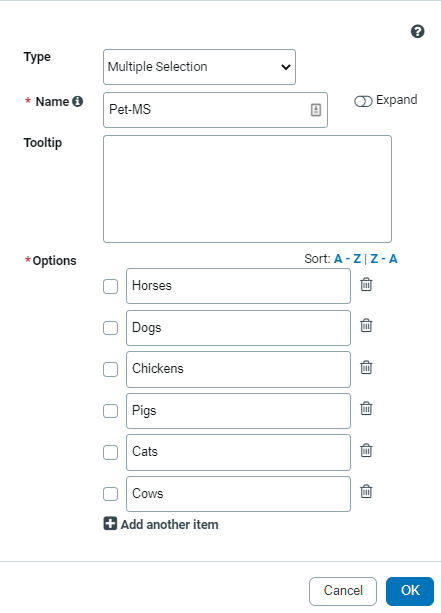Delete the Cats option with trash icon

[x=366, y=450]
